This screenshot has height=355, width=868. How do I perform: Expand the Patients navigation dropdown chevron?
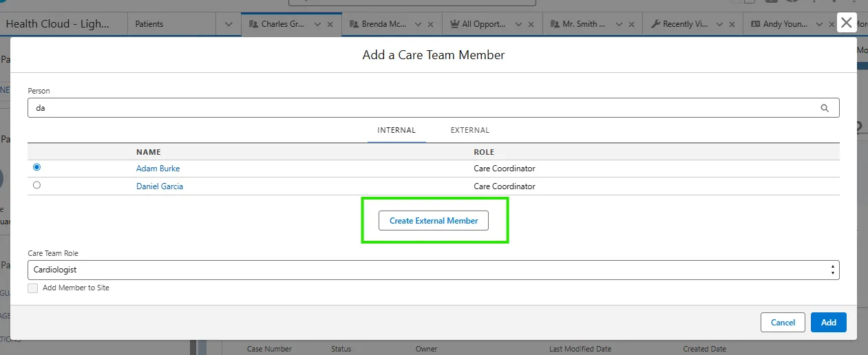[x=229, y=24]
